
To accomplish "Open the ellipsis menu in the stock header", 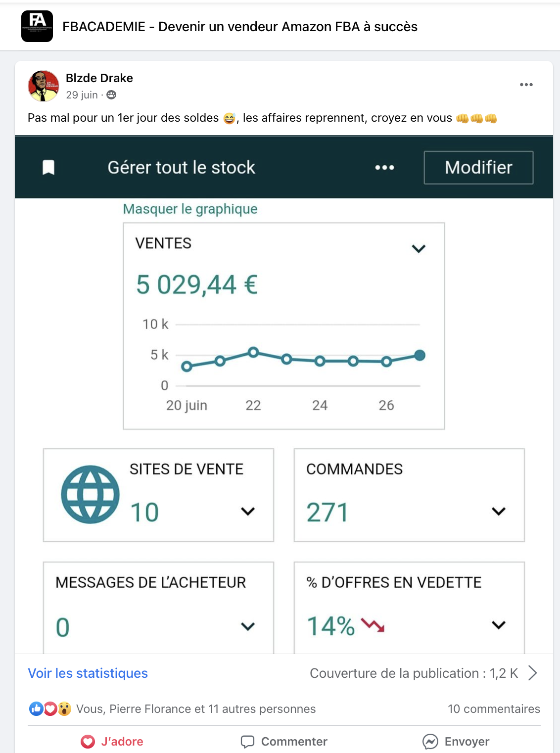I will (385, 167).
